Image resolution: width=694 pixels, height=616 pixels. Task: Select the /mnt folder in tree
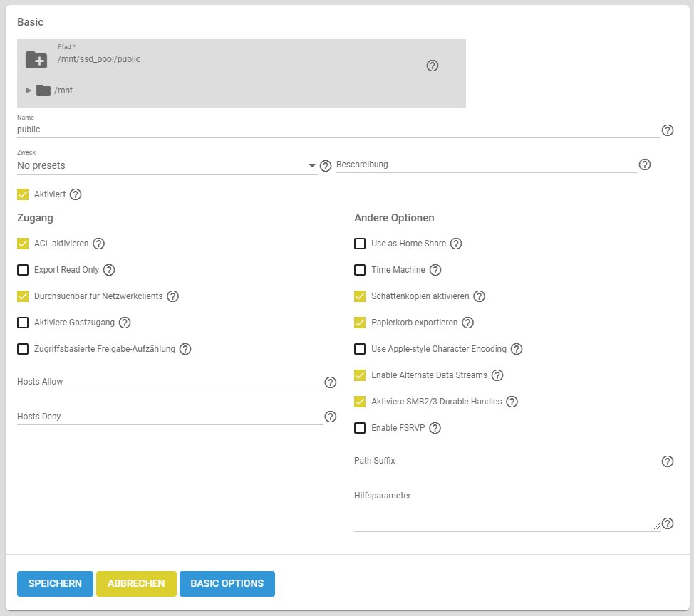63,90
